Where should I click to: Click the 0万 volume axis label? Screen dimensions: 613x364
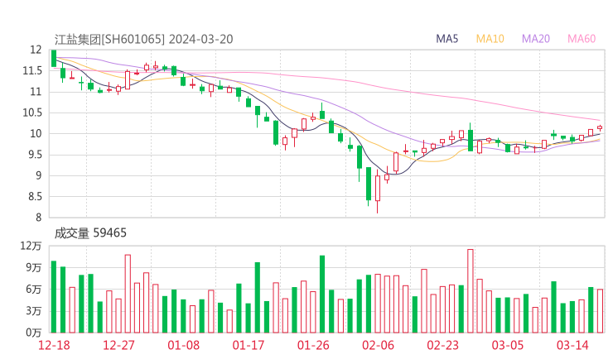tap(34, 333)
